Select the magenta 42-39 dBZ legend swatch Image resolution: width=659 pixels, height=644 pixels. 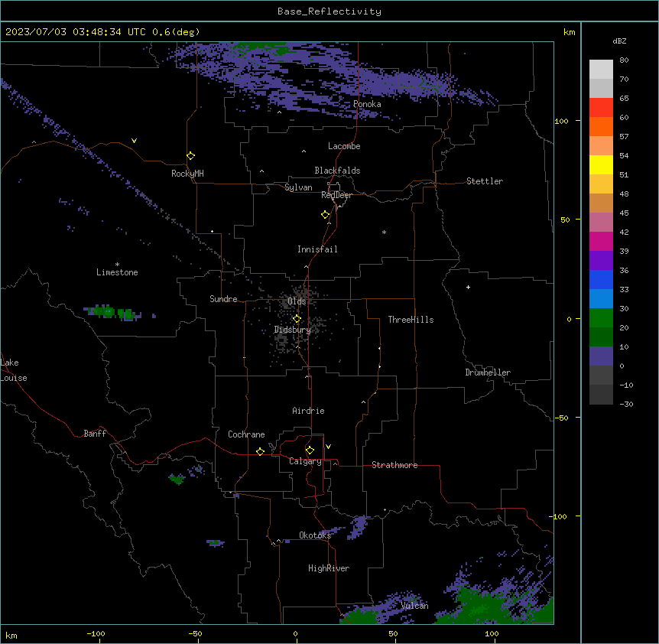coord(601,241)
